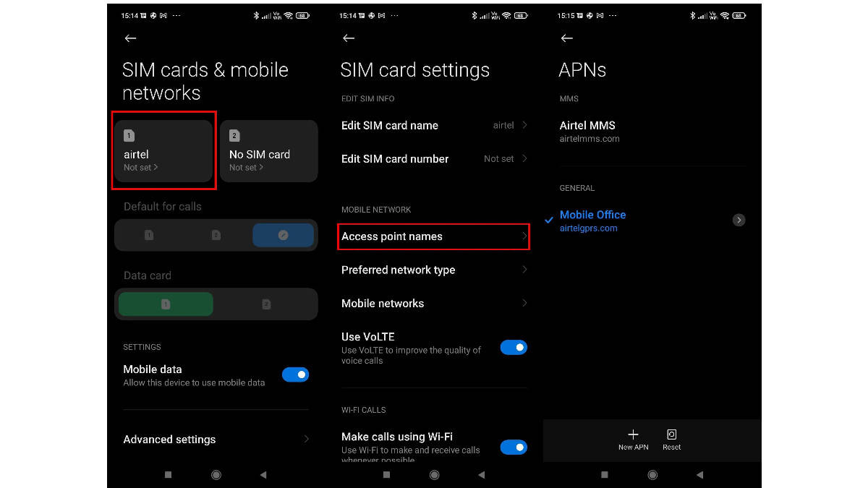This screenshot has width=868, height=488.
Task: Tap the Reset APN icon
Action: (x=671, y=435)
